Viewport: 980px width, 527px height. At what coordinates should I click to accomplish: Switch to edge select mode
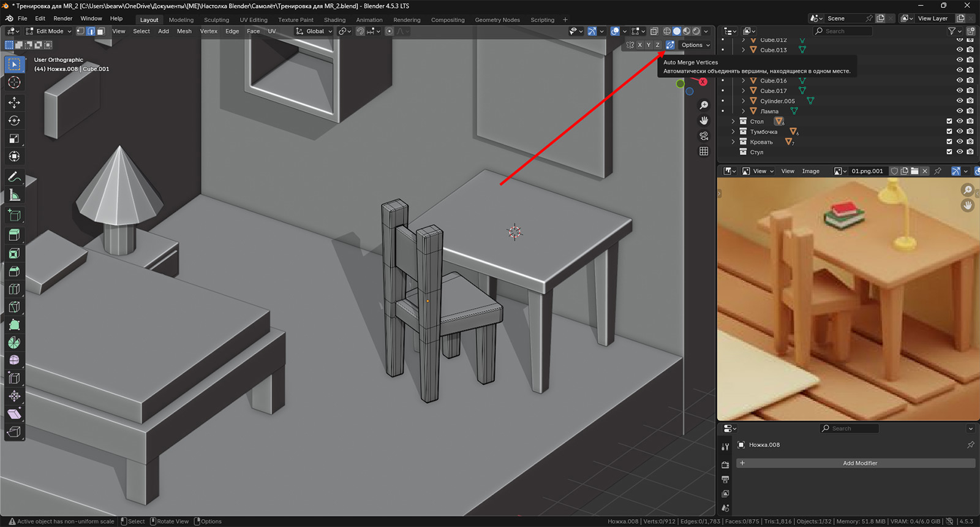[91, 31]
